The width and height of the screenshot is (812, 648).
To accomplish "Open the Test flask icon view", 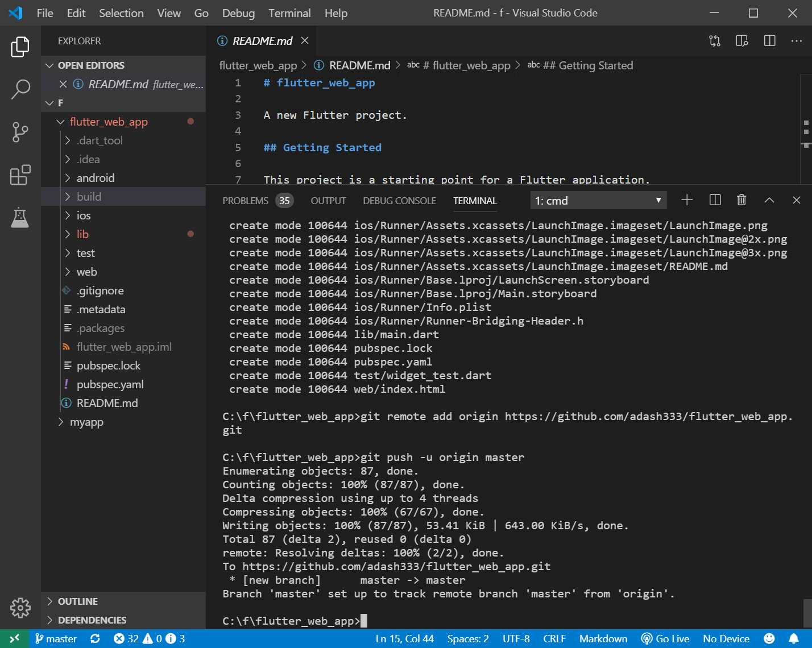I will click(20, 218).
